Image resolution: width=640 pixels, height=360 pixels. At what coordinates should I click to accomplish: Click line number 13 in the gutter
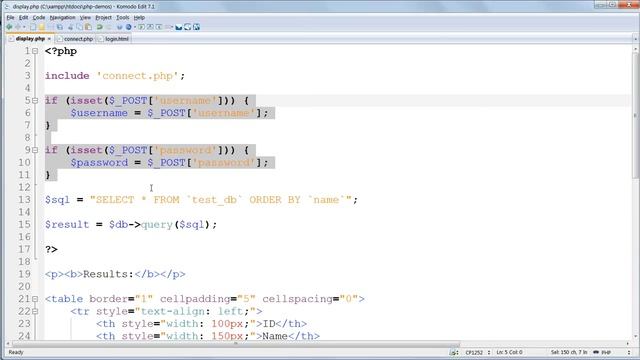click(x=24, y=200)
